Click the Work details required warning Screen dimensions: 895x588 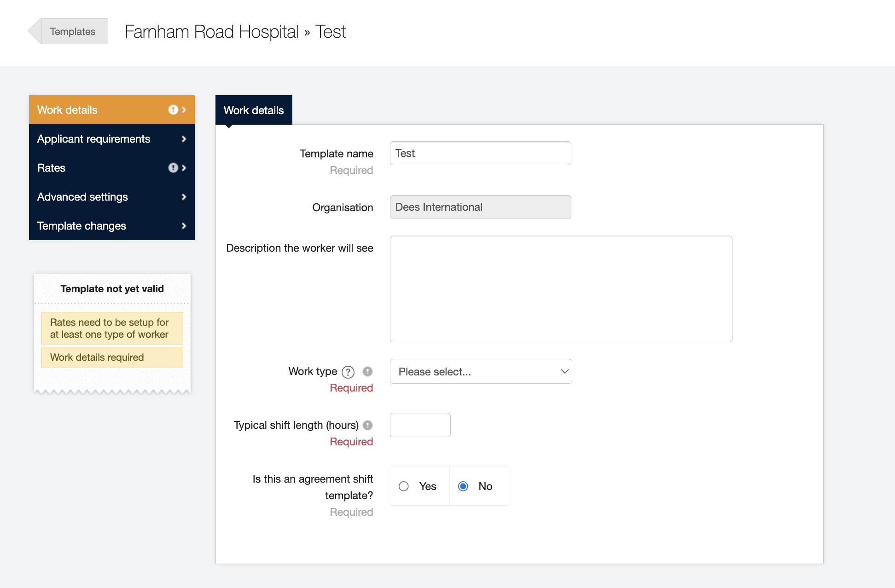click(x=112, y=357)
